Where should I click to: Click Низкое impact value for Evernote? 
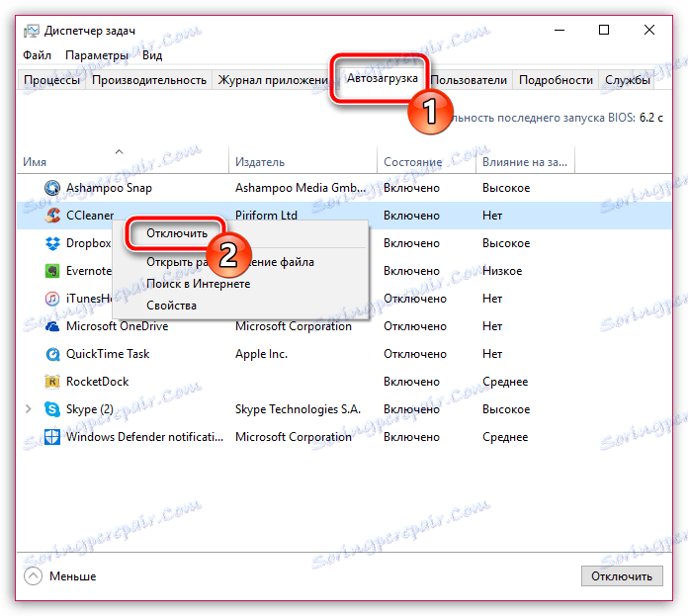tap(502, 271)
